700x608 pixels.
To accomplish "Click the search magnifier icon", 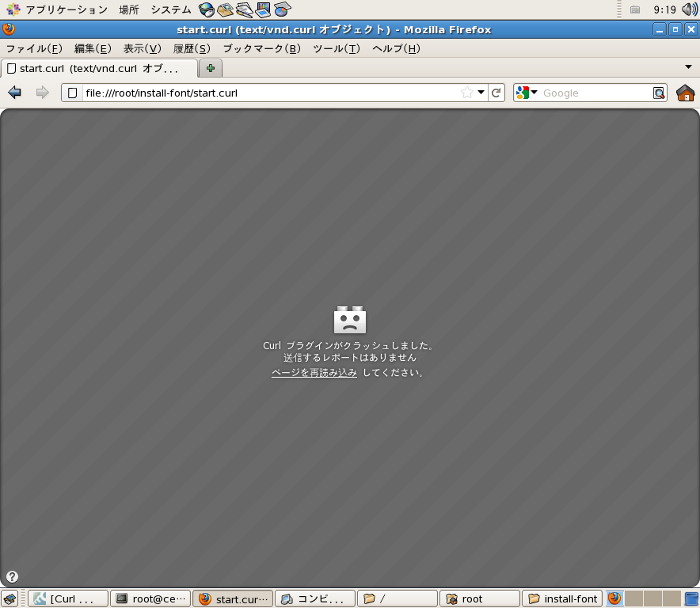I will (x=659, y=93).
